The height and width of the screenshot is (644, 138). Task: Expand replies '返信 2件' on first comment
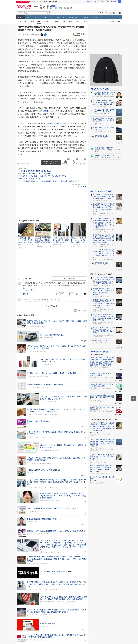tap(26, 294)
